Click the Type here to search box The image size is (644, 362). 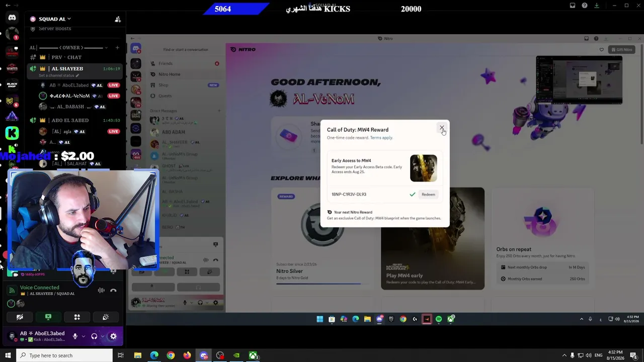tap(64, 355)
